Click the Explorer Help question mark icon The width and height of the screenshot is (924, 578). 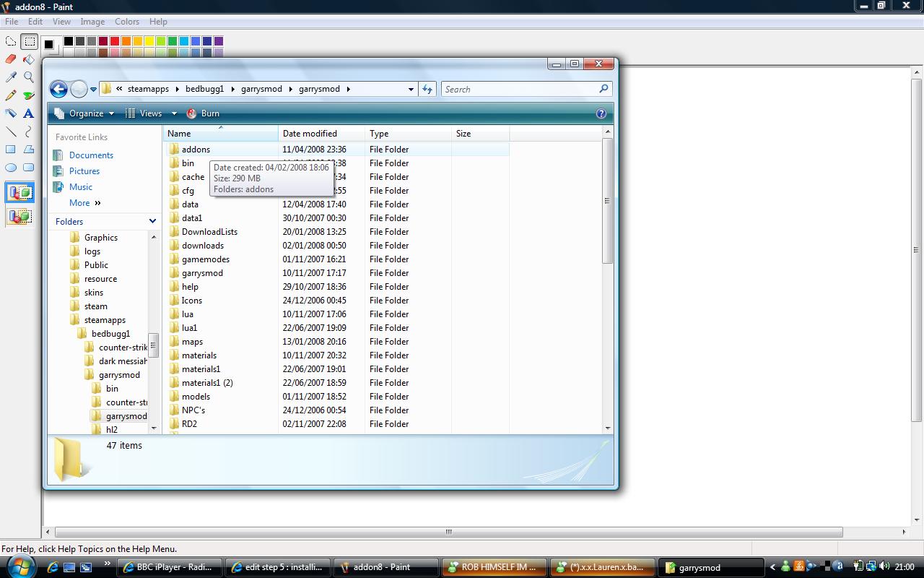601,113
